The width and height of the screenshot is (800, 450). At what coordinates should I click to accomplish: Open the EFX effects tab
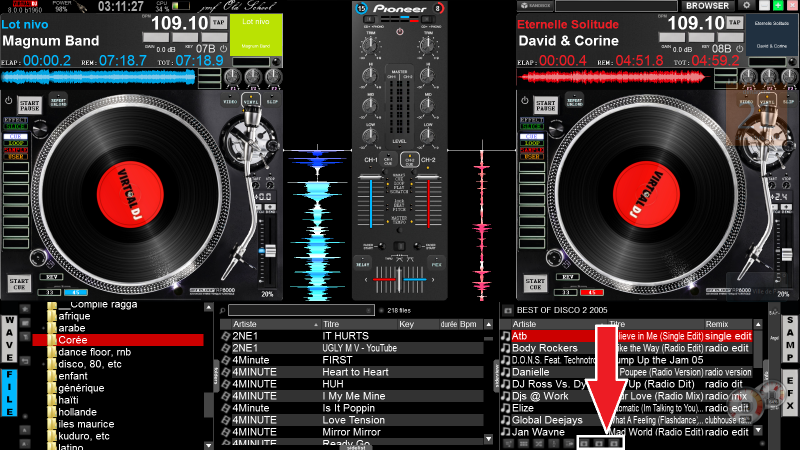point(790,392)
